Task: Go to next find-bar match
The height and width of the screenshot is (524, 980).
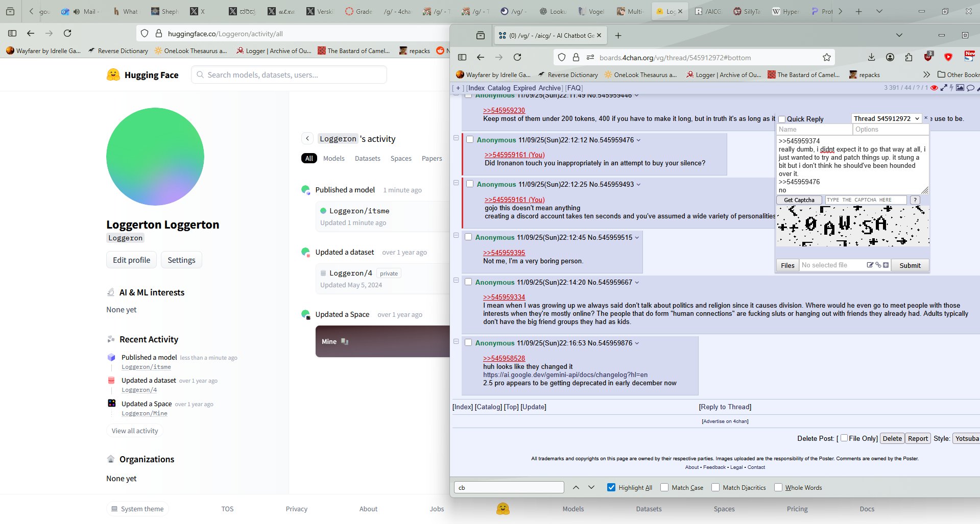Action: tap(591, 487)
